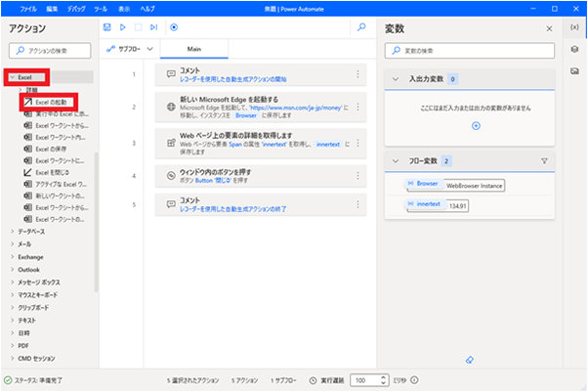Open the ツール menu

(x=101, y=9)
